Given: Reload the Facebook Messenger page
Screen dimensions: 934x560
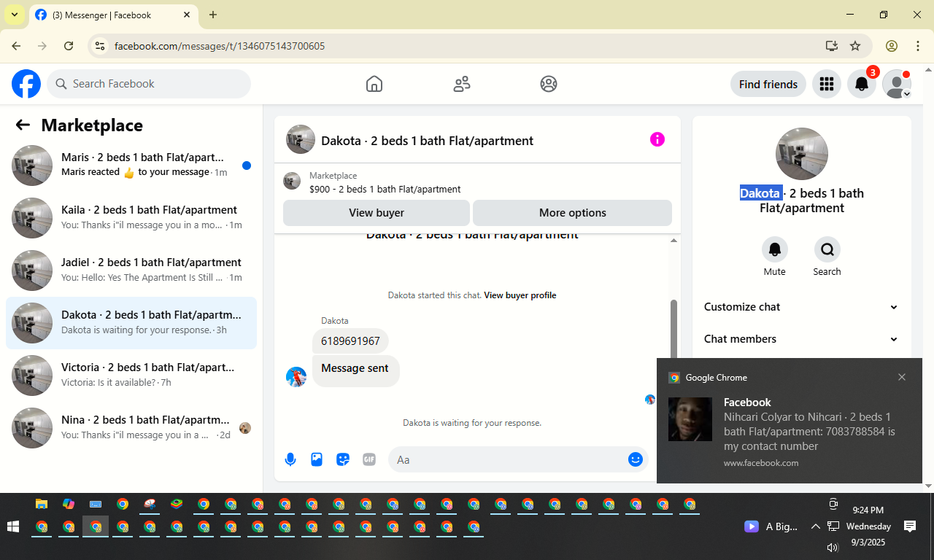Looking at the screenshot, I should pyautogui.click(x=69, y=46).
